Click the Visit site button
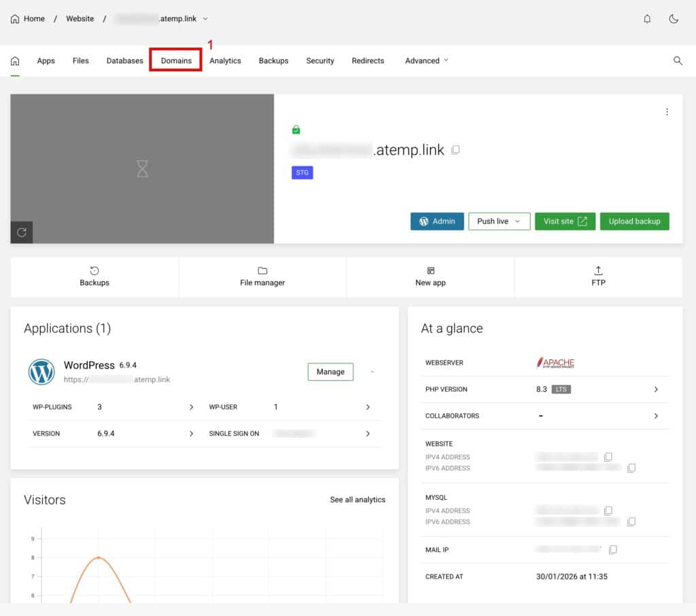This screenshot has height=616, width=696. (565, 221)
